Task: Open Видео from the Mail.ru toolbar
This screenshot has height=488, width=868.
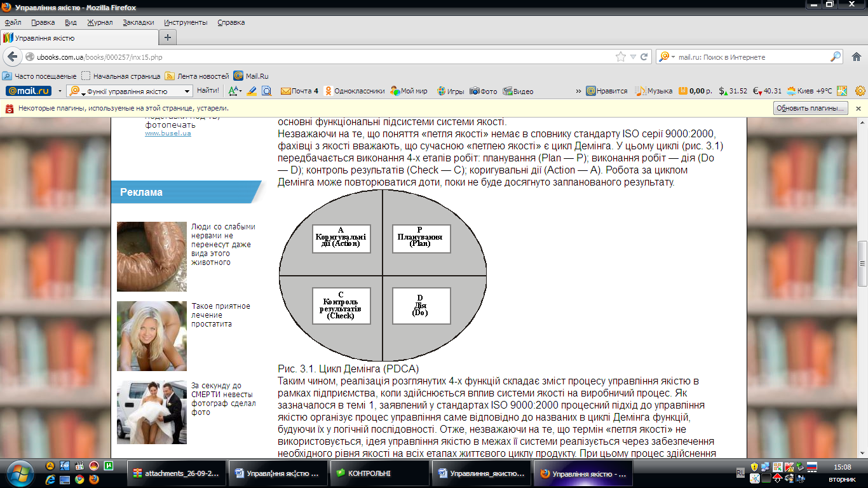Action: pos(518,91)
